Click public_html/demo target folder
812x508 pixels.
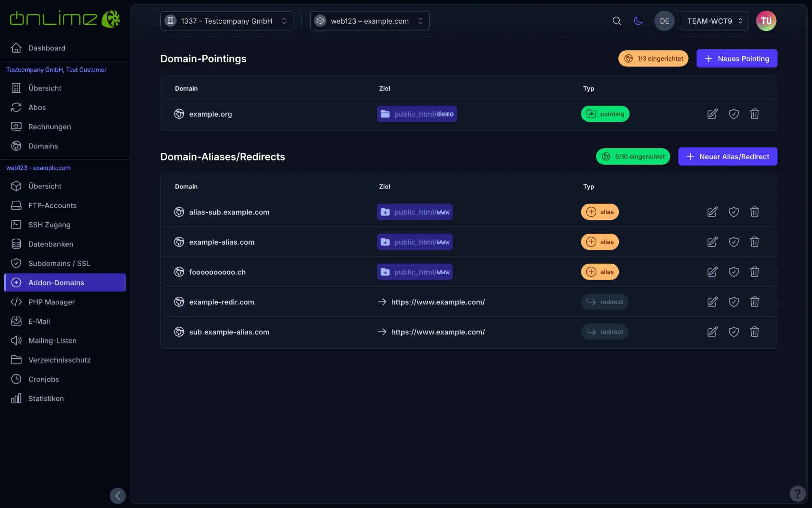click(417, 114)
